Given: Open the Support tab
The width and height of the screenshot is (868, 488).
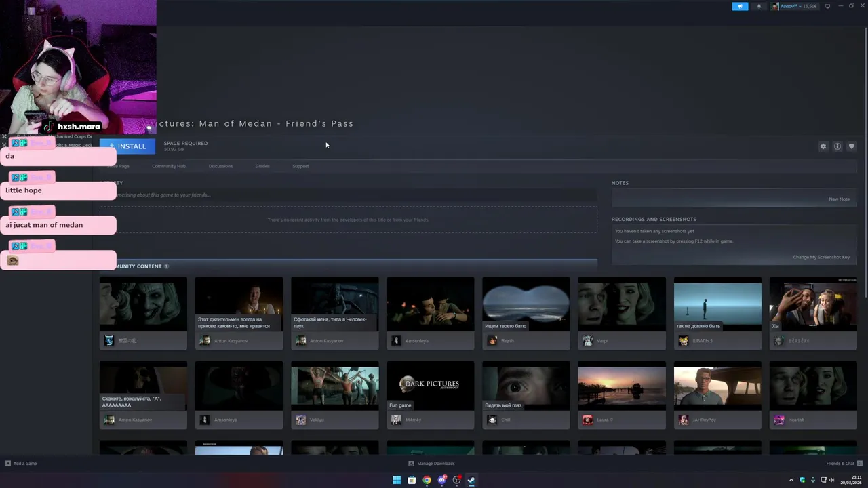Looking at the screenshot, I should pos(300,166).
